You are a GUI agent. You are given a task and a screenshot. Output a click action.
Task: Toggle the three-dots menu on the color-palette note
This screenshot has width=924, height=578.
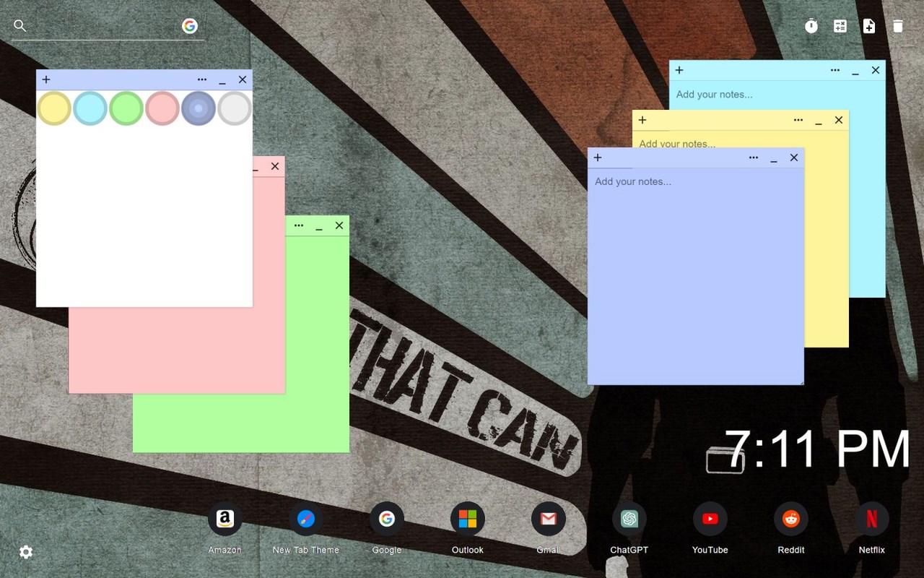(202, 79)
